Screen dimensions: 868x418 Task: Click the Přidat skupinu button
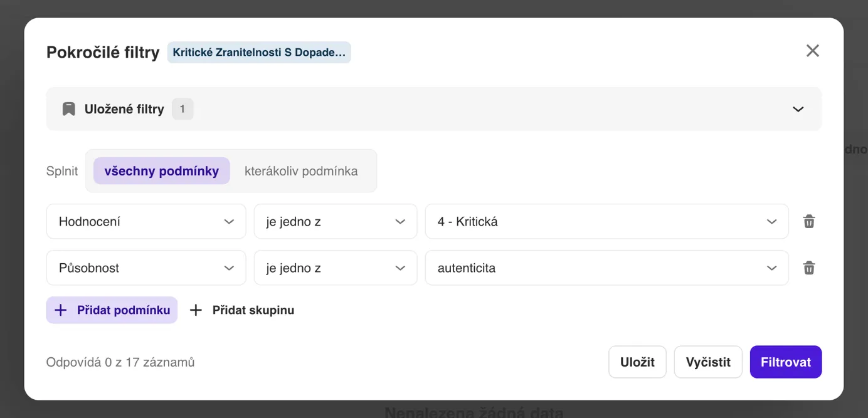pyautogui.click(x=242, y=310)
